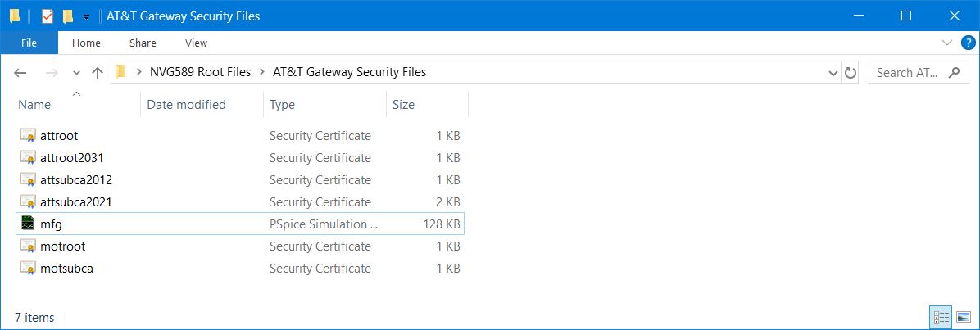Image resolution: width=980 pixels, height=330 pixels.
Task: Select the attsubca2021 certificate icon
Action: pos(28,202)
